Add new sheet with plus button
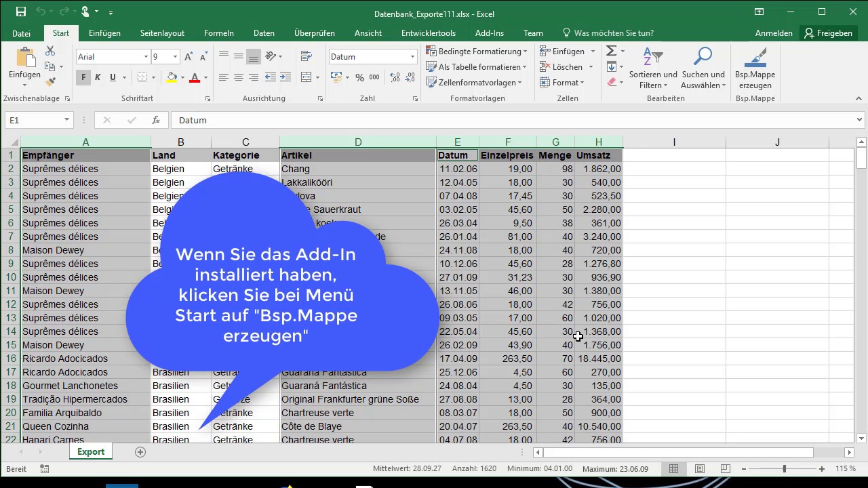868x488 pixels. click(x=140, y=452)
